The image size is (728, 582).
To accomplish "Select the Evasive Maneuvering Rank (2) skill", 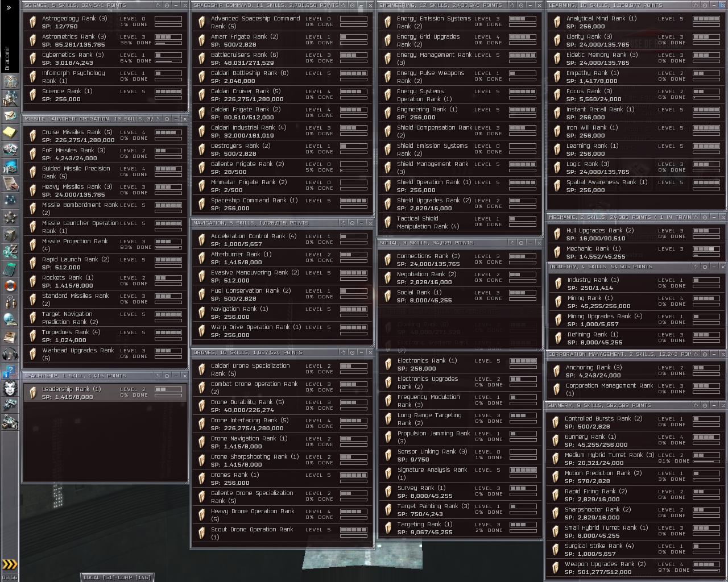I will pos(282,276).
